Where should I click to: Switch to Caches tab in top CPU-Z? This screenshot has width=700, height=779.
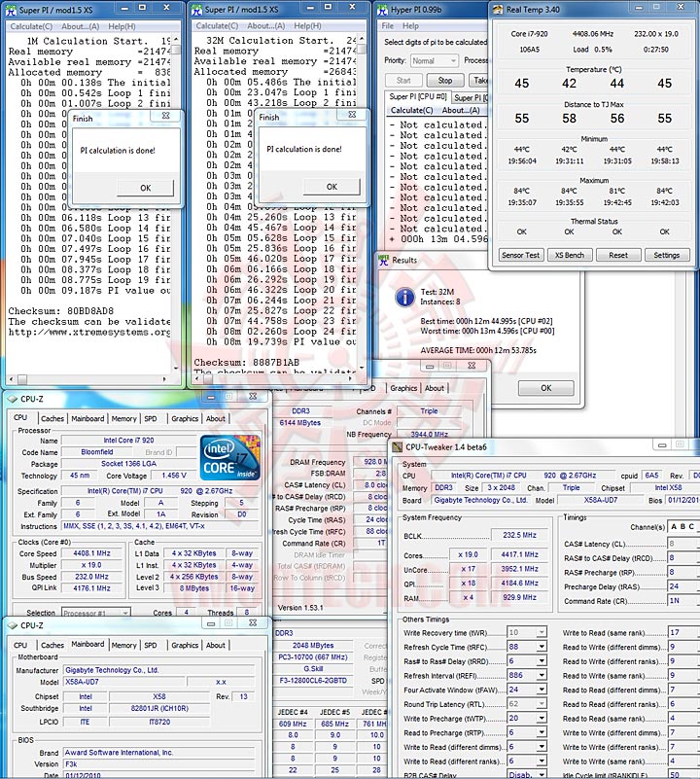(x=52, y=418)
